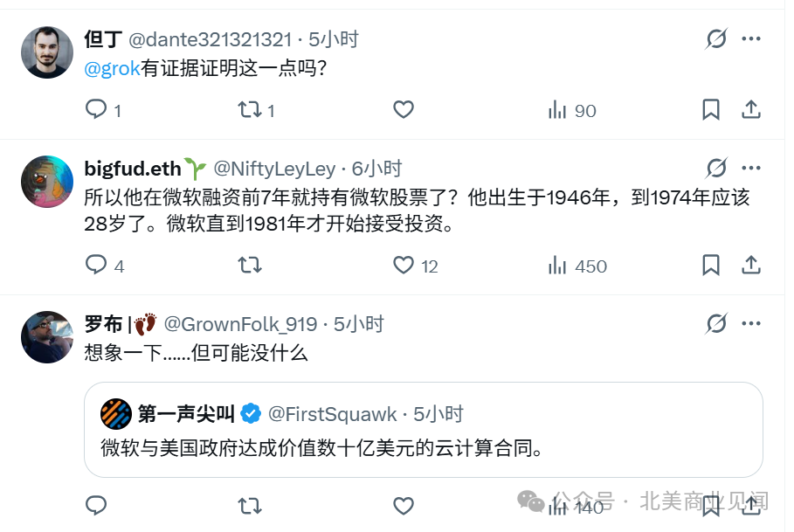Open @GrownFolk_919 profile handle
794x532 pixels.
240,324
